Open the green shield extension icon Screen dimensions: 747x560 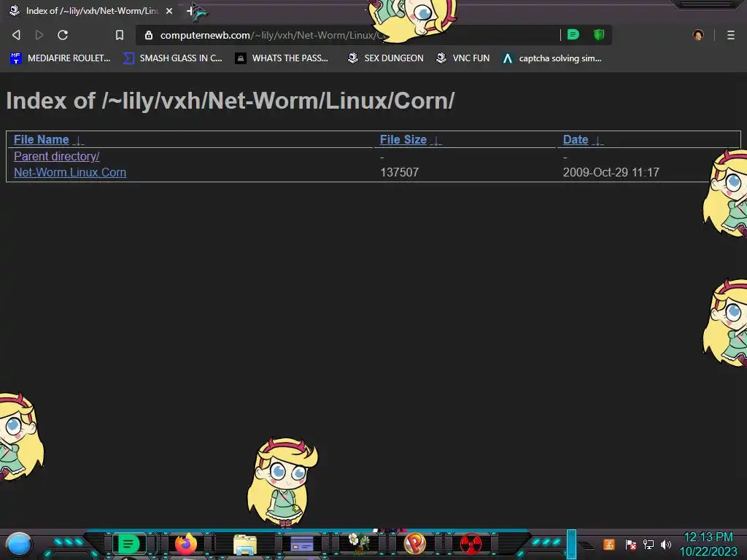tap(599, 34)
